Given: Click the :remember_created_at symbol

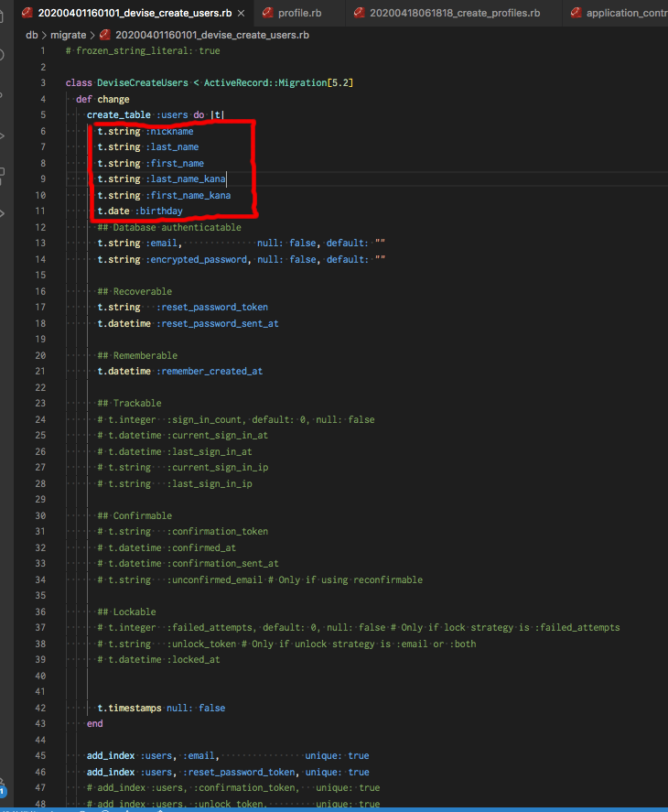Looking at the screenshot, I should 210,372.
